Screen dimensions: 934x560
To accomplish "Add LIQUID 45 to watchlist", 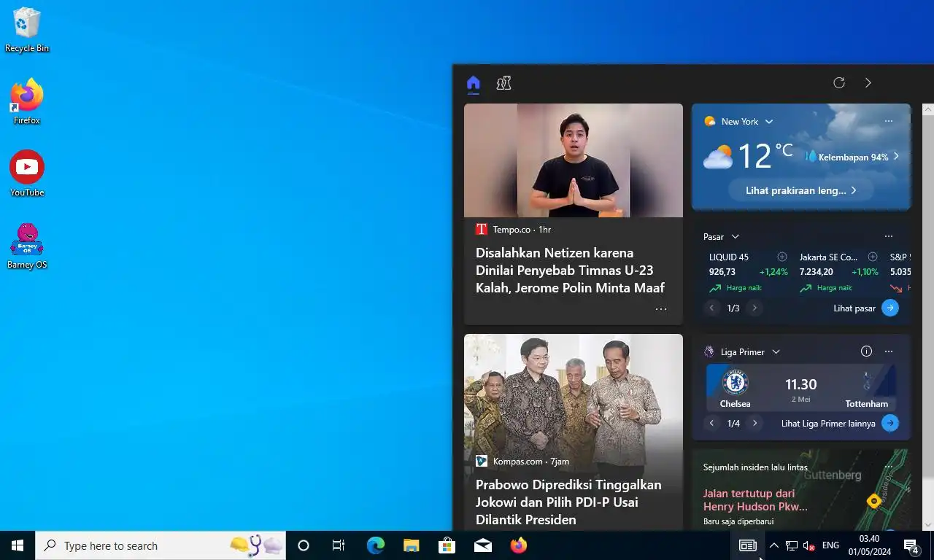I will pos(782,257).
